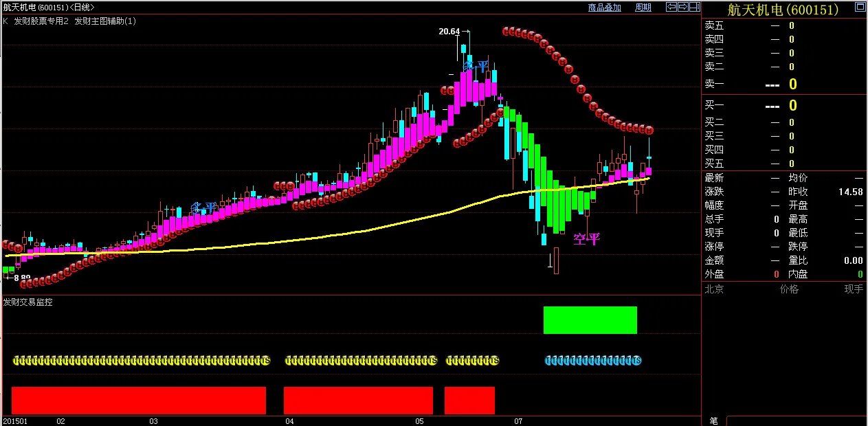This screenshot has height=426, width=868.
Task: Toggle the side panel layout icon
Action: (x=694, y=8)
